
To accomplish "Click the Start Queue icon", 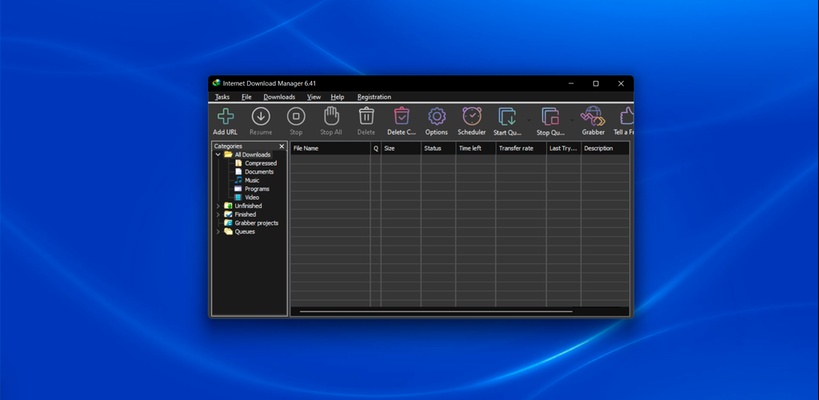I will tap(507, 117).
